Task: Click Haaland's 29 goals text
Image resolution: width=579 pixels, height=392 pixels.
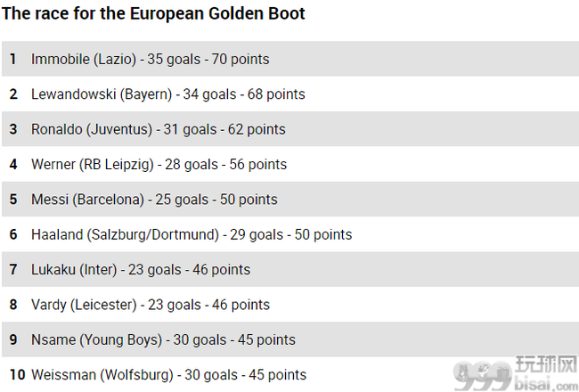Action: (x=257, y=235)
